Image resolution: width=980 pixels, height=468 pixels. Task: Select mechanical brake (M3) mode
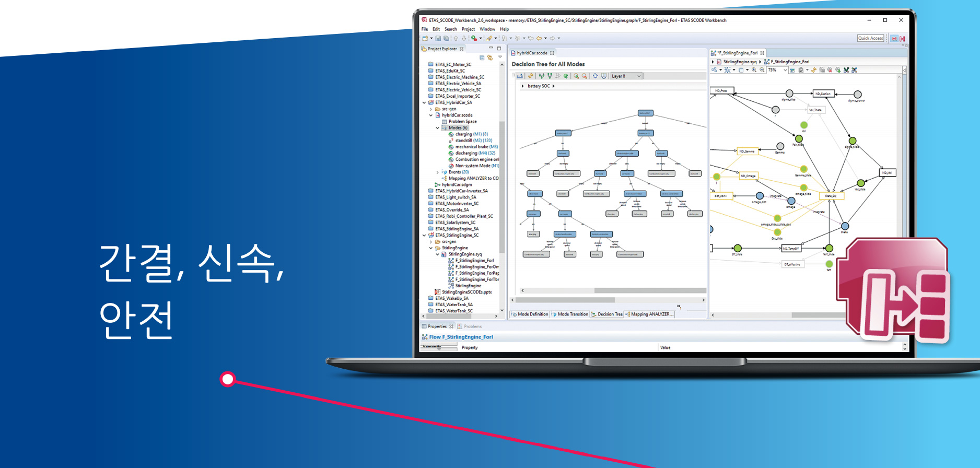473,147
